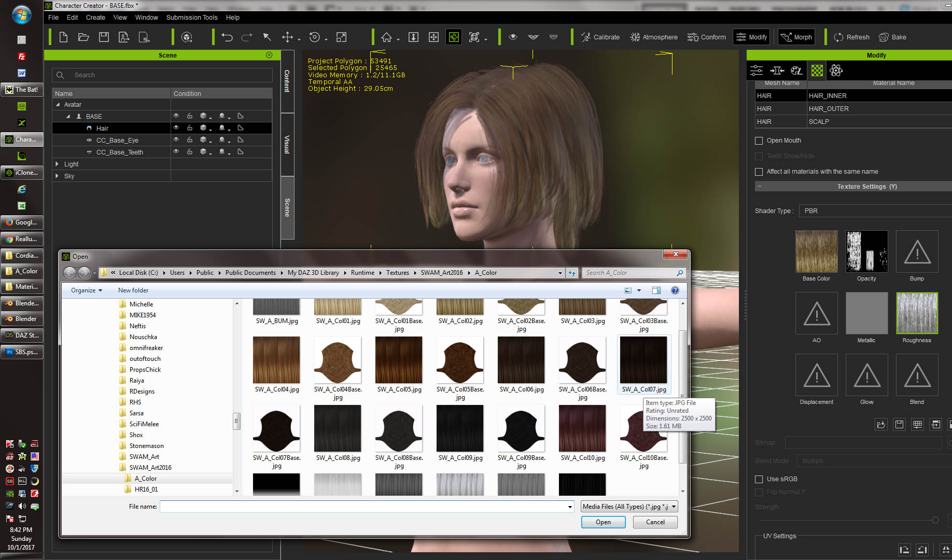
Task: Toggle the eye display icon in toolbar
Action: coord(513,37)
